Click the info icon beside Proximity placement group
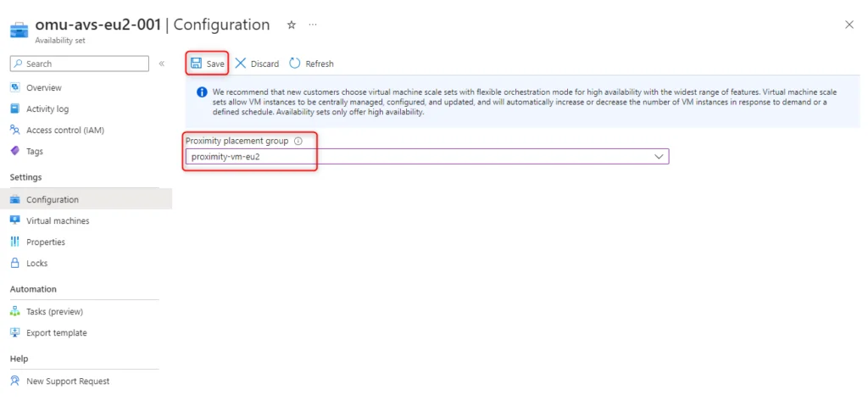The width and height of the screenshot is (868, 412). click(298, 142)
